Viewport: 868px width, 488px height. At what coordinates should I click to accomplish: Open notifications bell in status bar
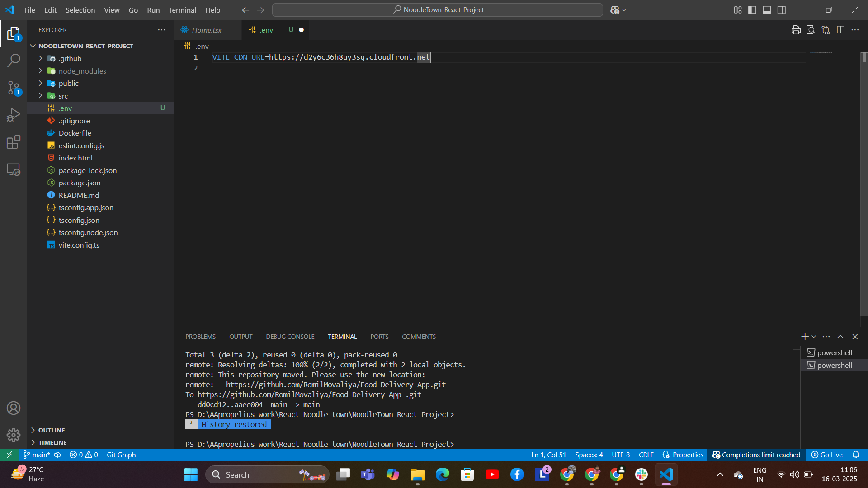point(856,455)
